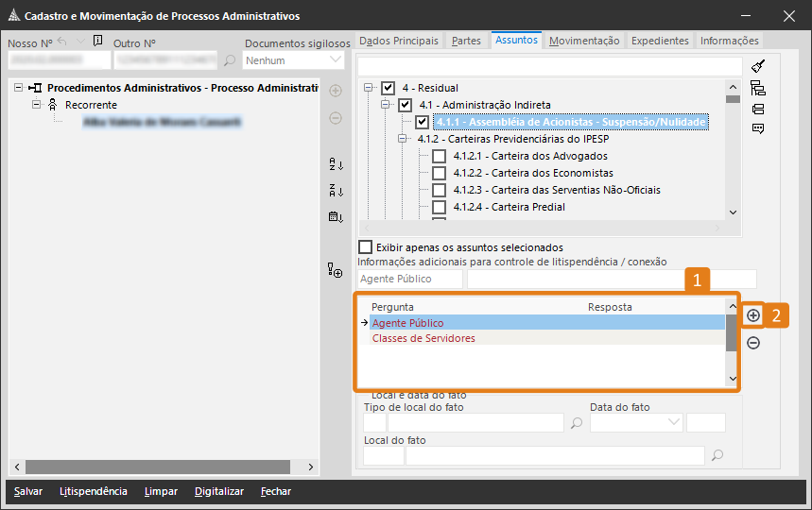The width and height of the screenshot is (812, 510).
Task: Click the minus button beside questions list
Action: (753, 343)
